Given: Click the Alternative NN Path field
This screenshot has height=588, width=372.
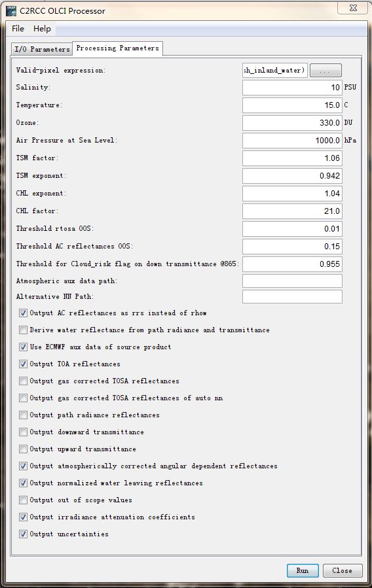Looking at the screenshot, I should pyautogui.click(x=292, y=297).
